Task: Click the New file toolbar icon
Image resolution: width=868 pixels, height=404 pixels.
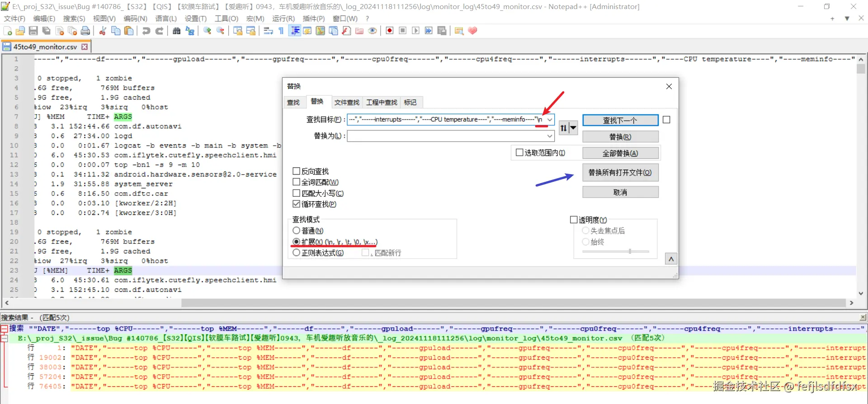Action: point(8,31)
